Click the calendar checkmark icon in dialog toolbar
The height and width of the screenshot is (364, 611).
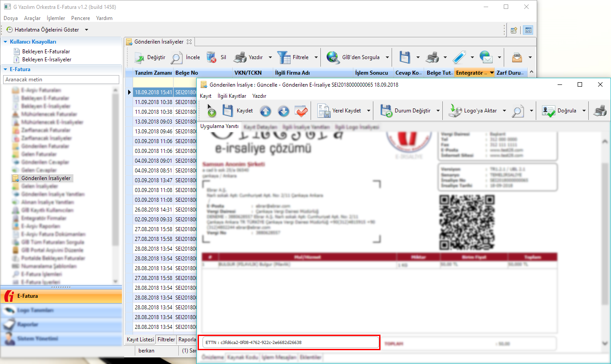click(301, 111)
